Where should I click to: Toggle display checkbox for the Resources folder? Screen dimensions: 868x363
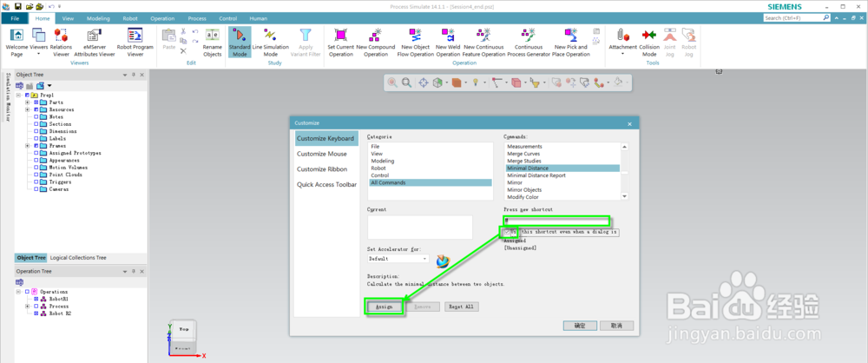pos(36,109)
